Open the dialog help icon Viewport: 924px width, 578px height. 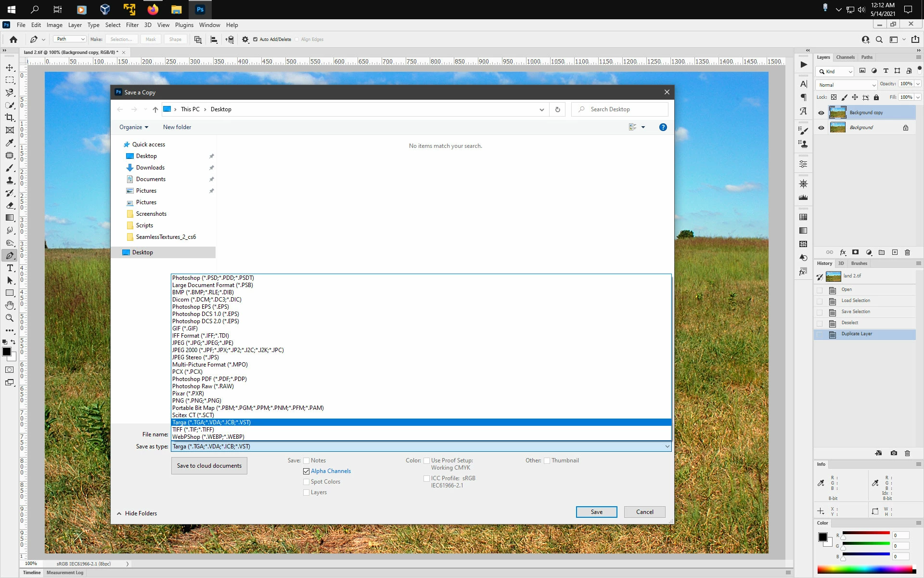click(663, 127)
